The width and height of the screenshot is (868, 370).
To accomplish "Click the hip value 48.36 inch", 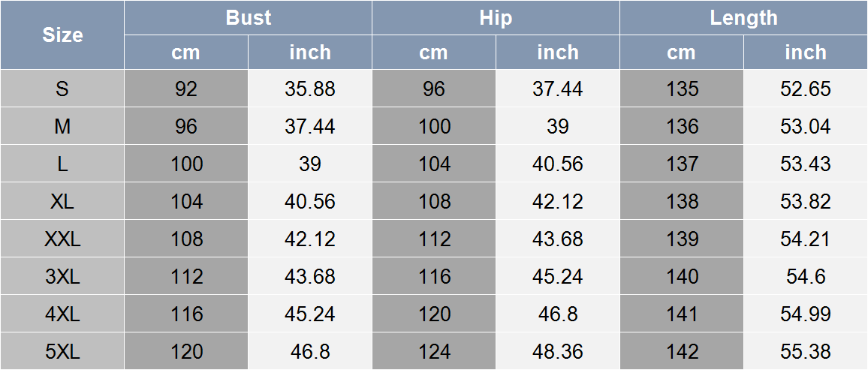I will pyautogui.click(x=557, y=352).
